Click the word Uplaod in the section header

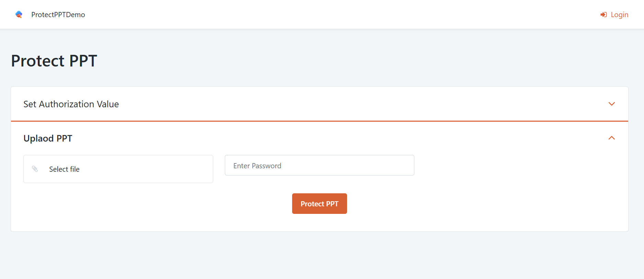(38, 138)
